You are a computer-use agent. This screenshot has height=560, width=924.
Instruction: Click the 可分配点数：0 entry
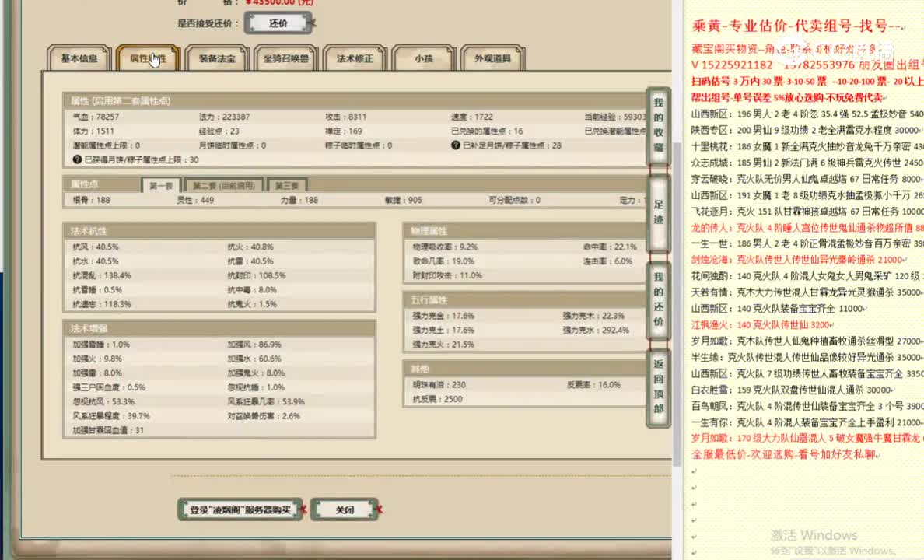pyautogui.click(x=514, y=200)
